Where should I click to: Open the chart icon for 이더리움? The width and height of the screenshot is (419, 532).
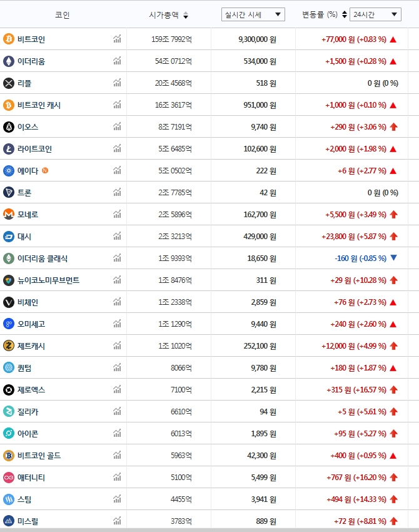click(117, 61)
